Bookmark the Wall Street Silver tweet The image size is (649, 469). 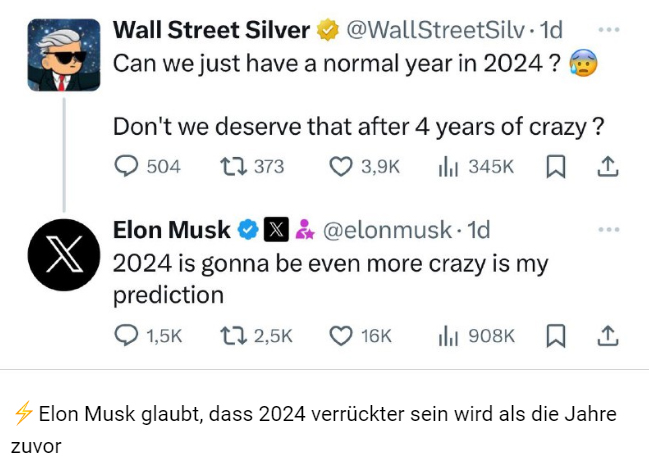pos(556,166)
